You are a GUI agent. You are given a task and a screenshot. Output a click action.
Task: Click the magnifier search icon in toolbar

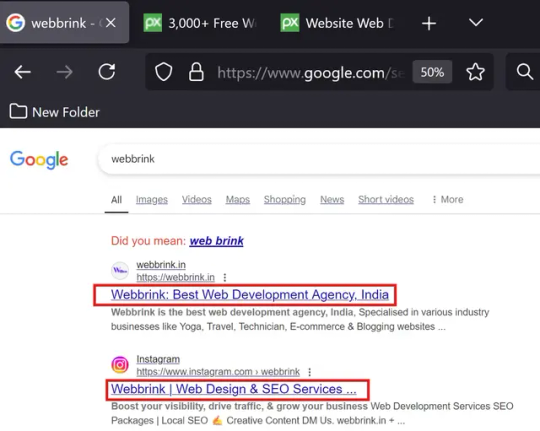pyautogui.click(x=525, y=72)
